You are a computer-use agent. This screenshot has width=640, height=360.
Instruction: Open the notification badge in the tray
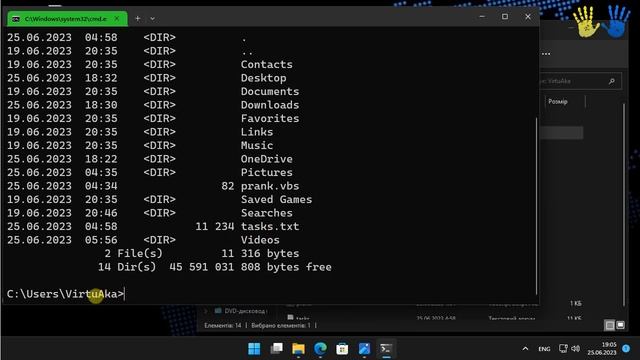tap(626, 349)
